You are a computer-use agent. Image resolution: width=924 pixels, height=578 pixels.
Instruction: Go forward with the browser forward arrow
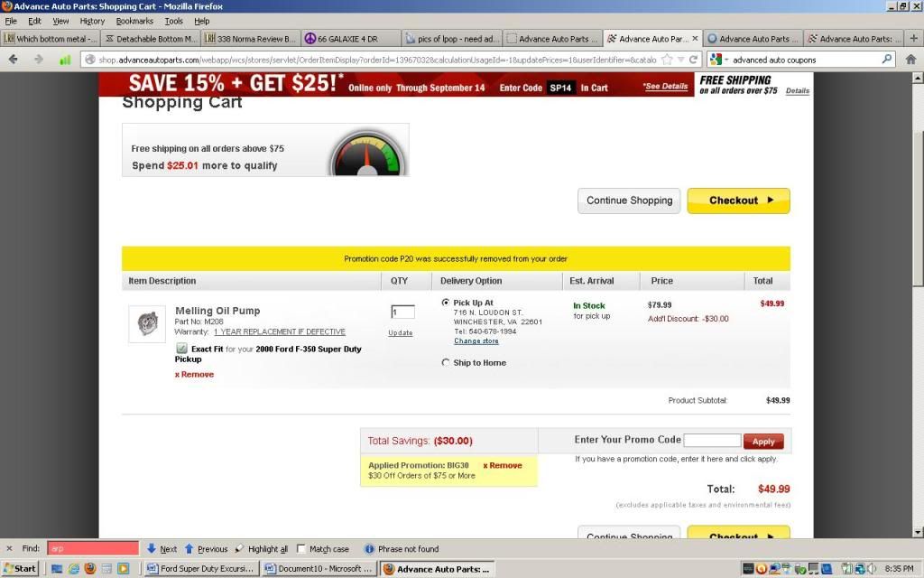tap(38, 59)
